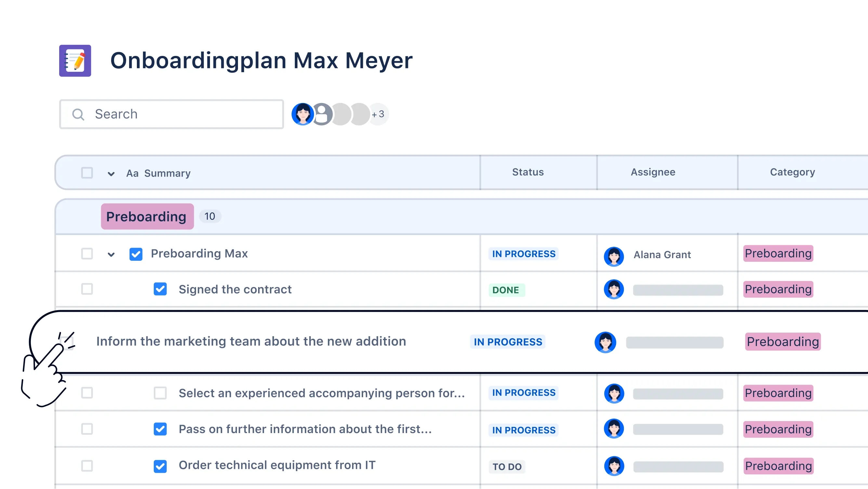
Task: Click the Assignee column header
Action: [653, 172]
